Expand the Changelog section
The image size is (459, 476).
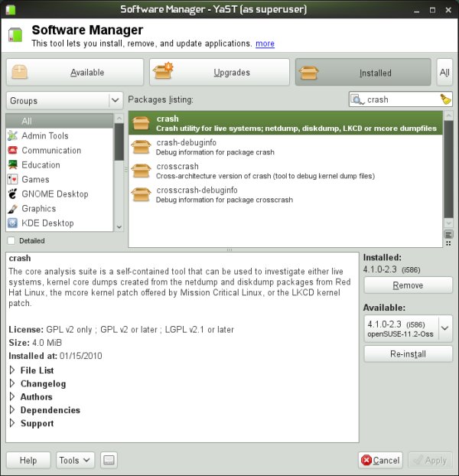click(12, 383)
